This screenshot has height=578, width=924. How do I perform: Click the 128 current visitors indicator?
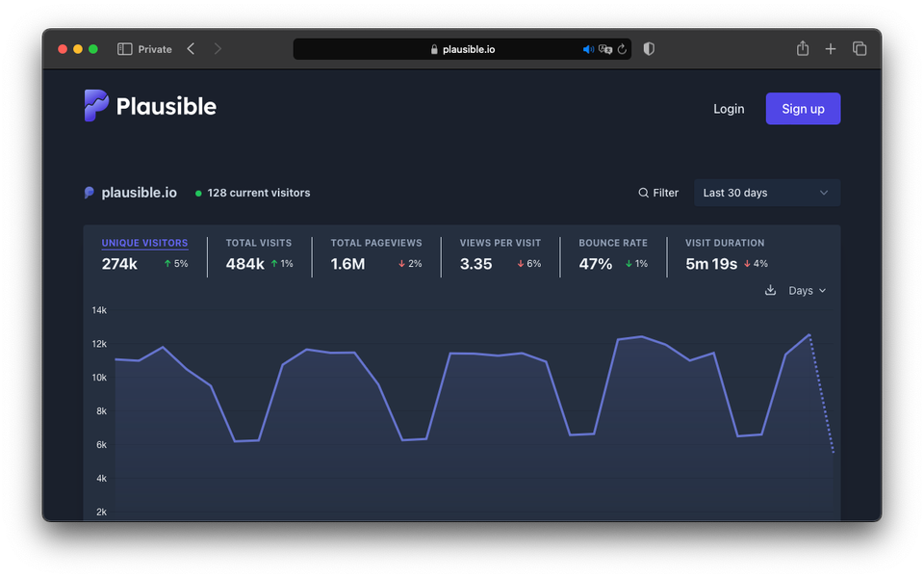click(253, 193)
